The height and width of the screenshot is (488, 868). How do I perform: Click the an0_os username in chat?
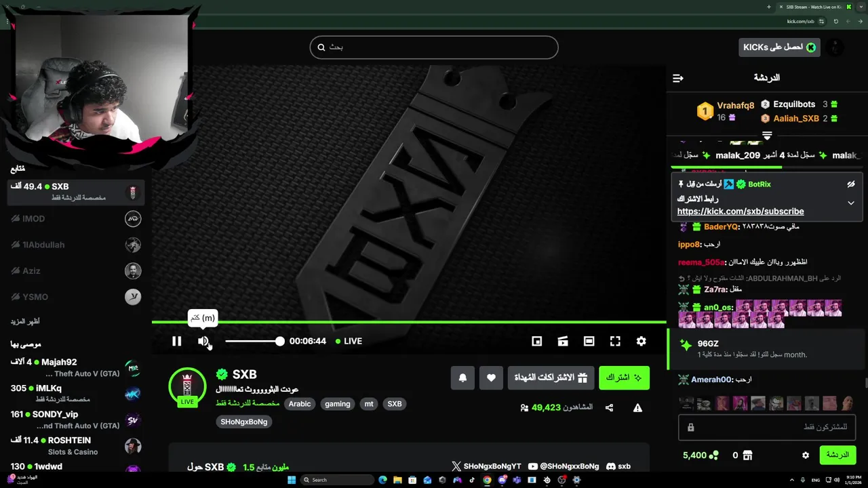click(x=719, y=307)
